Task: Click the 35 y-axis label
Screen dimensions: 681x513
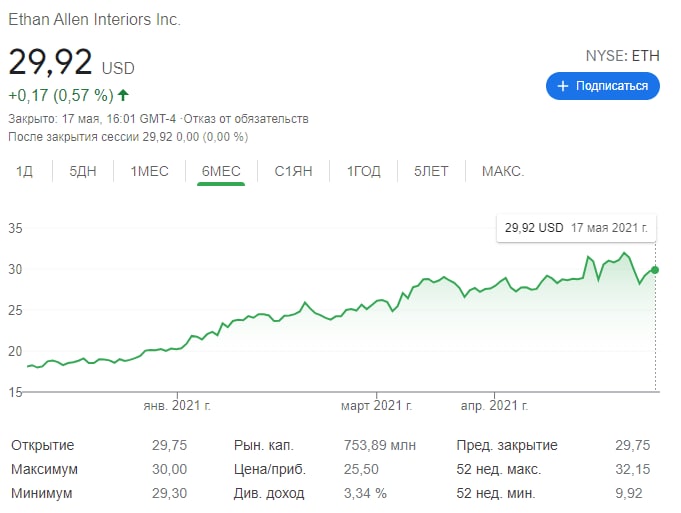Action: tap(15, 228)
